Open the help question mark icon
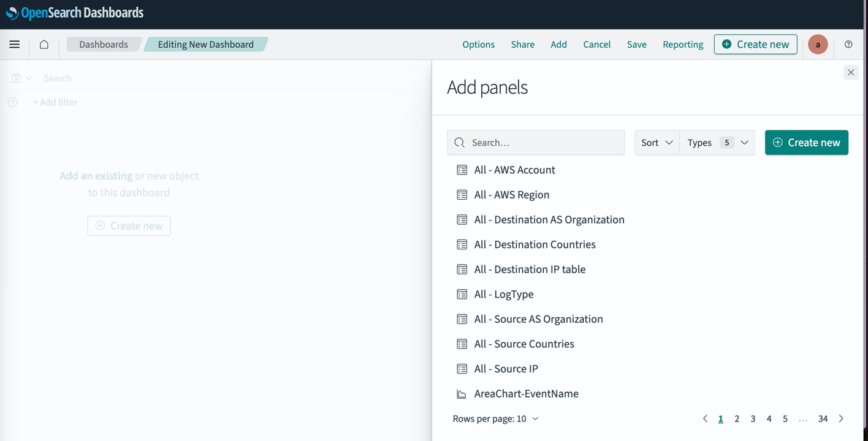Viewport: 868px width, 441px height. 848,44
